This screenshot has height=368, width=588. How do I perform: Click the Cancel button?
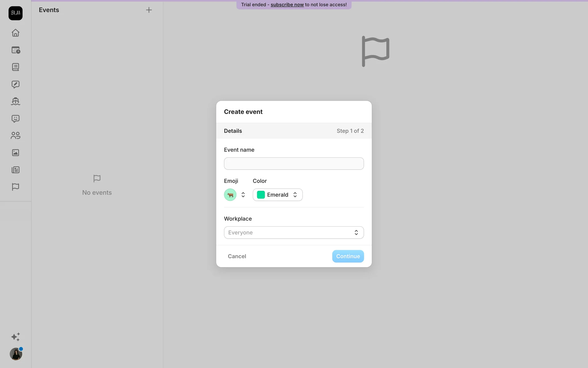coord(237,256)
